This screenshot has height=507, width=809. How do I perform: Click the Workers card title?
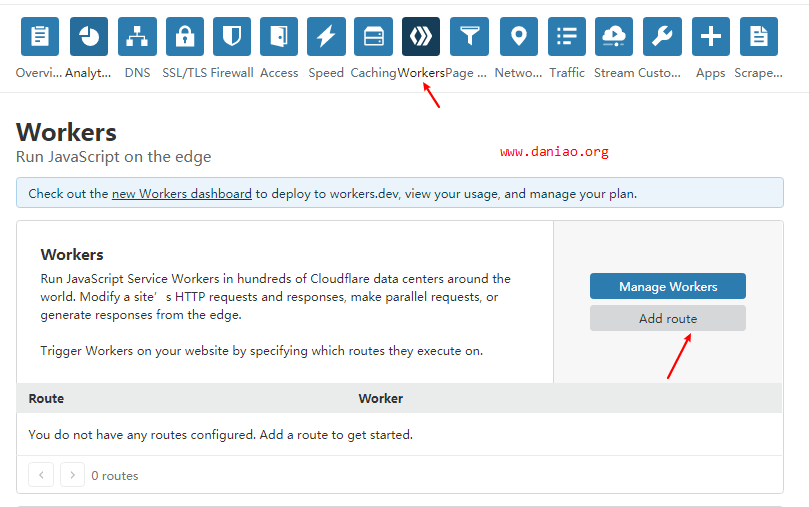(72, 255)
